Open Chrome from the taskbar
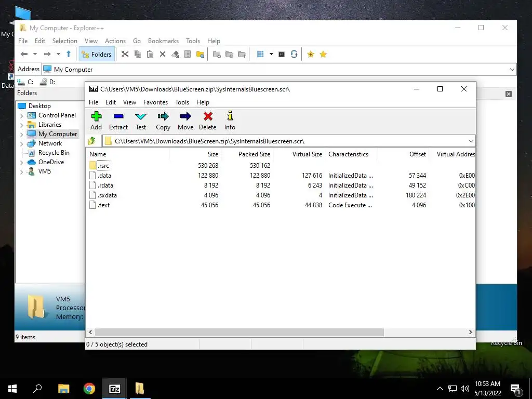 (89, 389)
